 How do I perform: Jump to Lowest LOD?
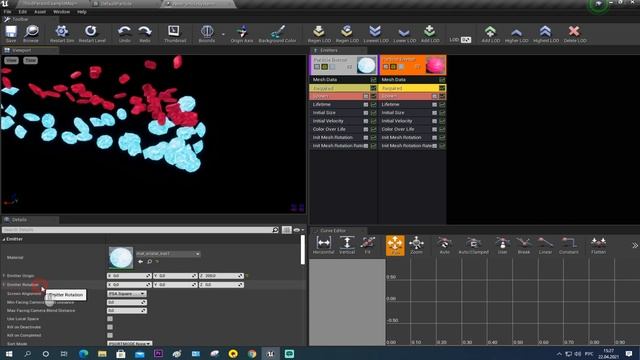tap(376, 33)
